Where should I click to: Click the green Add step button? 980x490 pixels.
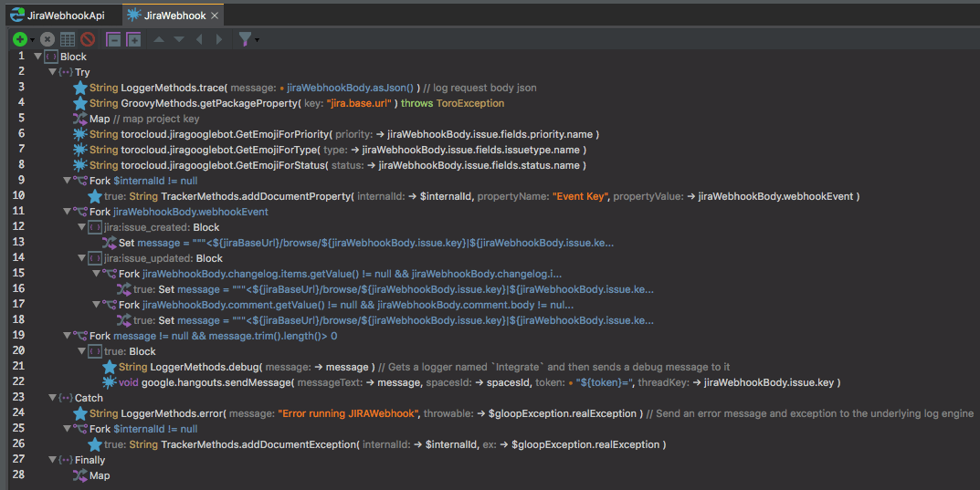pyautogui.click(x=20, y=39)
